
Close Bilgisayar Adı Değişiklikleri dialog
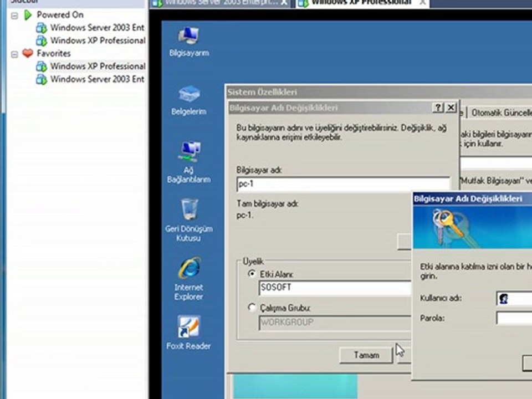[451, 108]
